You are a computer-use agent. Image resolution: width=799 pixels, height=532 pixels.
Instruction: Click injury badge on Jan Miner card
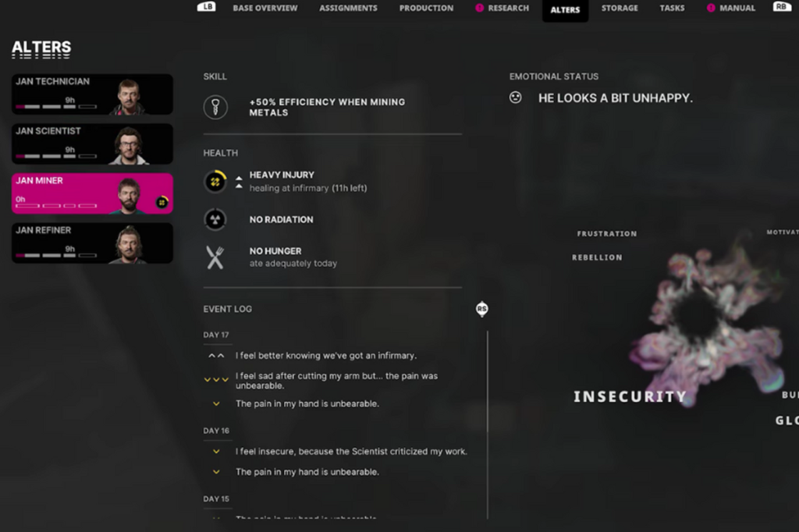pos(162,202)
